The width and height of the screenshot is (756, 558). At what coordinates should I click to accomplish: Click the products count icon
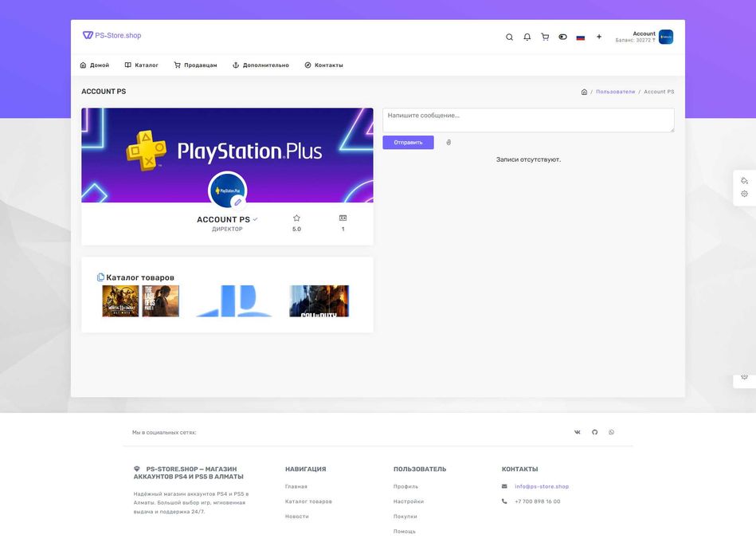pos(343,218)
